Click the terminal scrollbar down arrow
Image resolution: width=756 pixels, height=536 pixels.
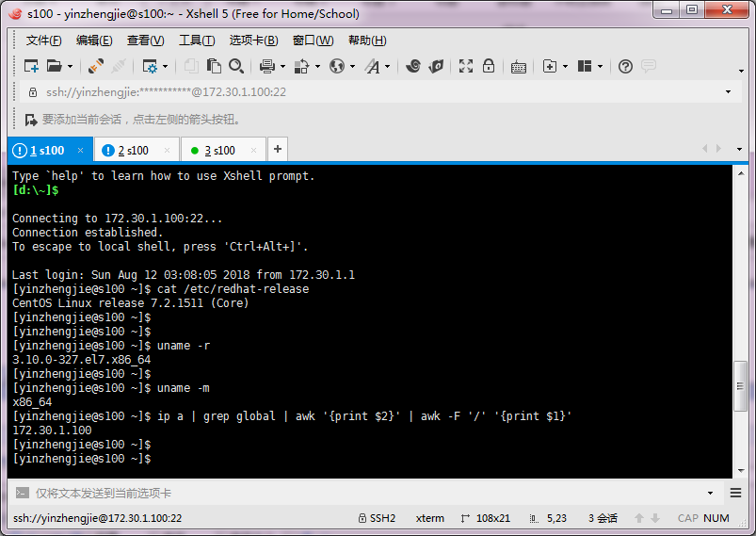coord(741,471)
